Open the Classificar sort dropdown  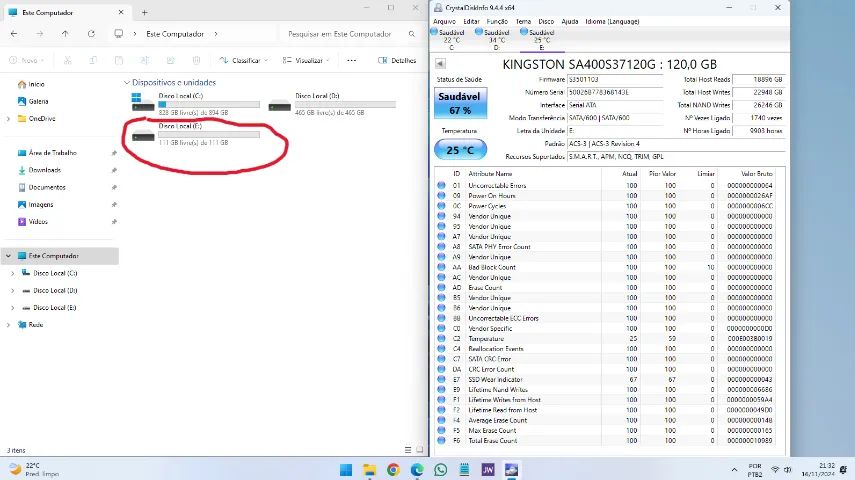(x=243, y=60)
